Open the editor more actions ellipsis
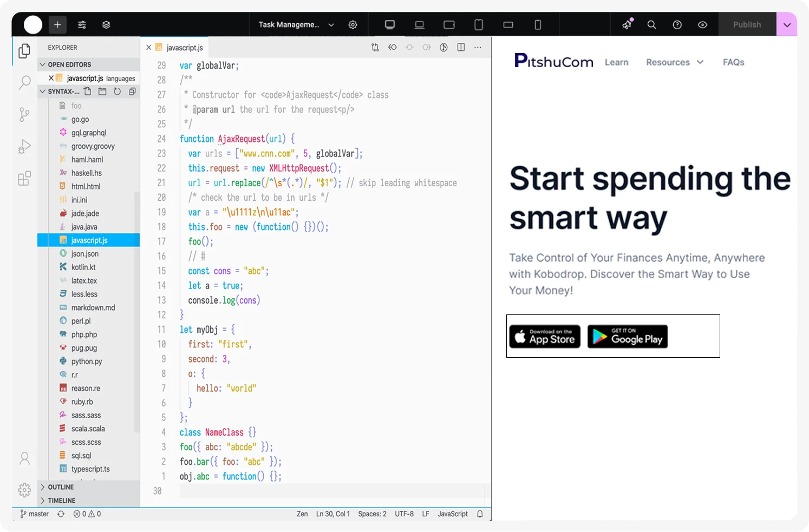This screenshot has height=532, width=809. [x=478, y=48]
